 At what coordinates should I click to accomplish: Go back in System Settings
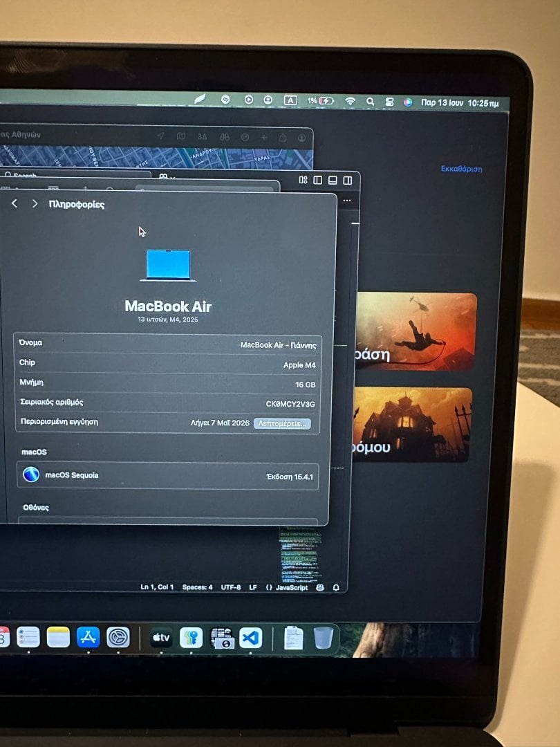point(15,203)
